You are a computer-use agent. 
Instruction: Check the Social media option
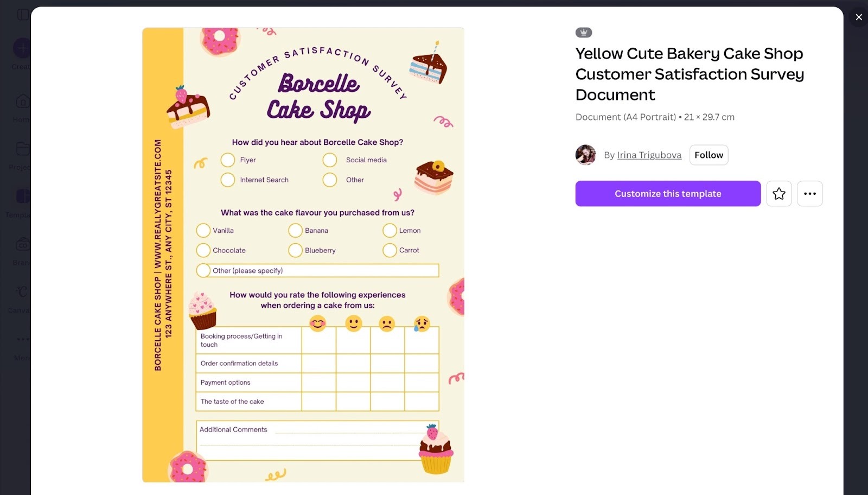(330, 160)
